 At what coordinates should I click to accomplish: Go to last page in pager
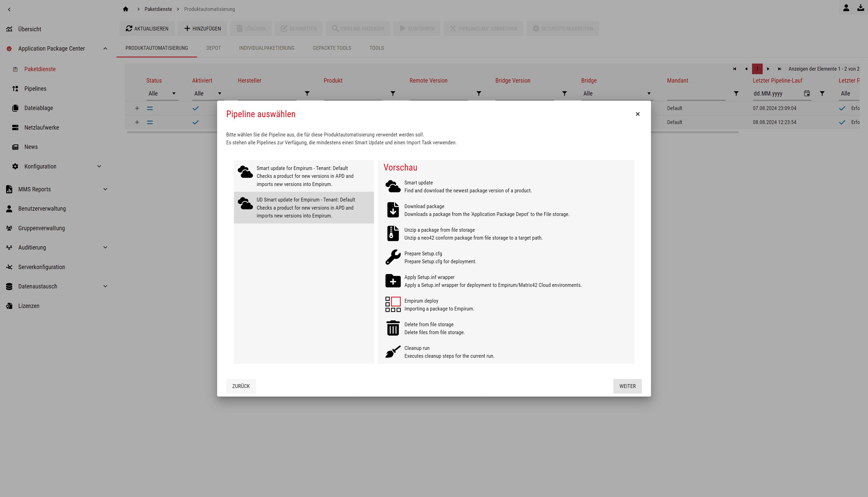click(779, 69)
